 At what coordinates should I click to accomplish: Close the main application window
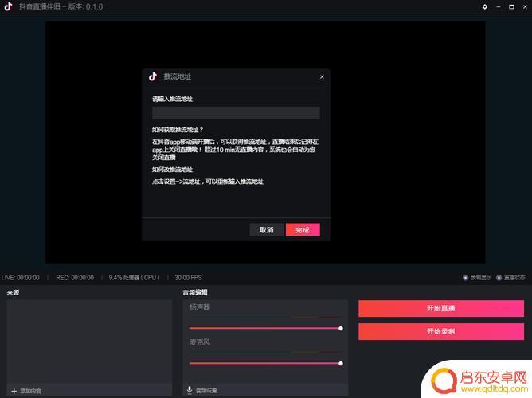pos(525,6)
